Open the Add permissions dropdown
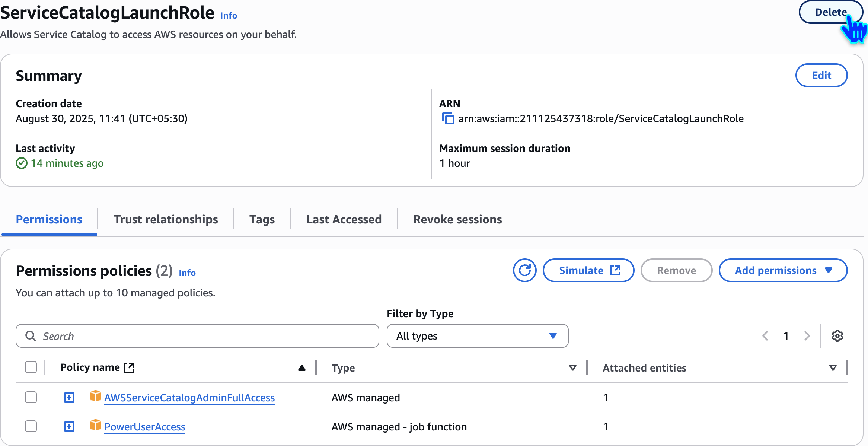 pos(783,270)
